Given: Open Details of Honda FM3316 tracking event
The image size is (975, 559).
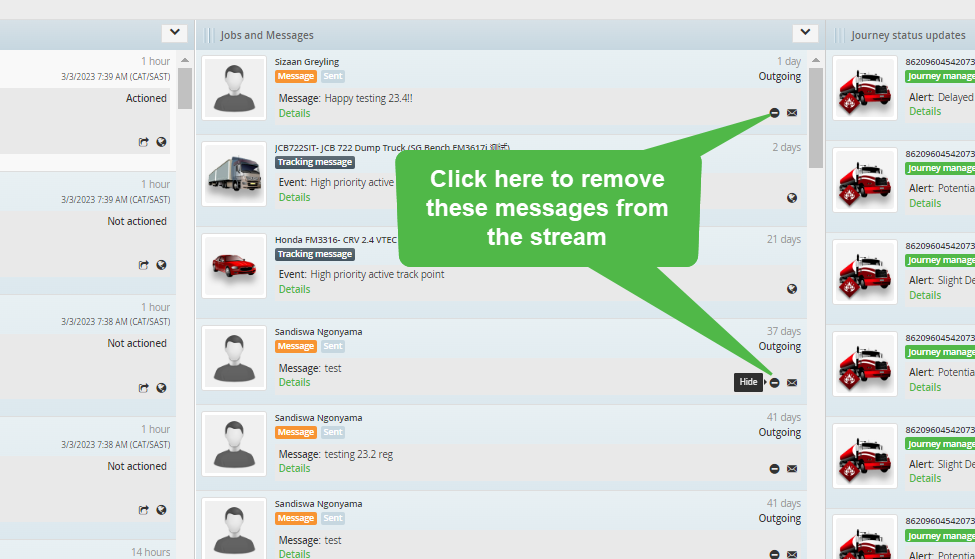Looking at the screenshot, I should tap(294, 289).
